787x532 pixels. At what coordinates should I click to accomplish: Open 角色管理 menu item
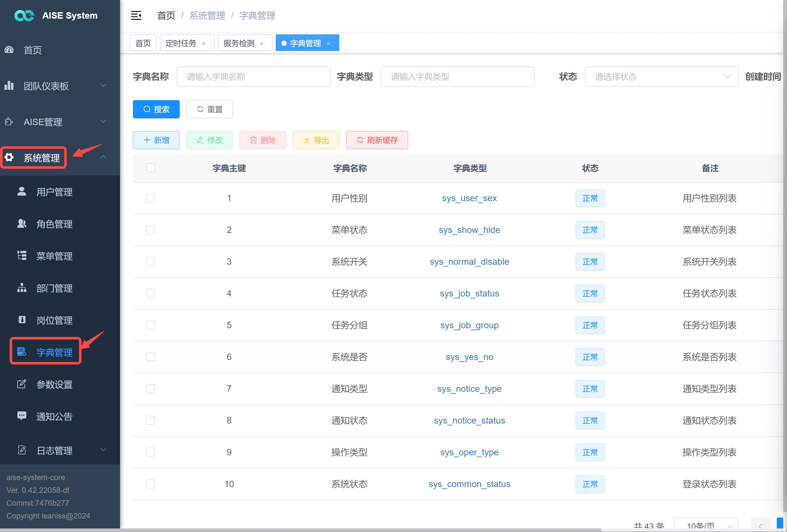pyautogui.click(x=60, y=224)
